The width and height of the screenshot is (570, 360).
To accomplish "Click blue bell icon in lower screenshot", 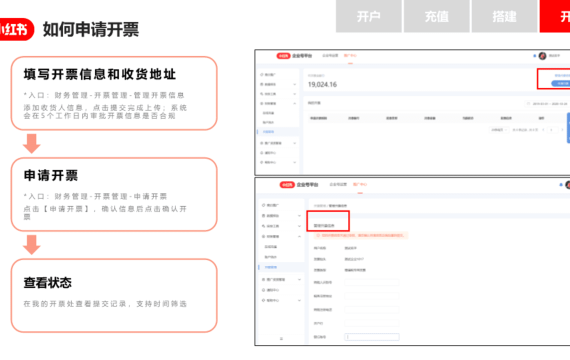I will click(561, 185).
